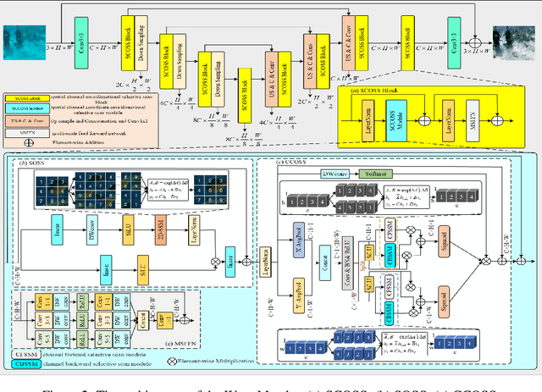This screenshot has width=542, height=392.
Task: Select the green Softmax block
Action: [x=374, y=175]
